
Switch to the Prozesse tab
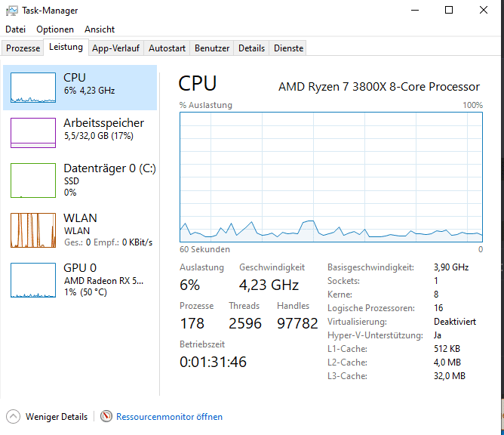[x=23, y=48]
